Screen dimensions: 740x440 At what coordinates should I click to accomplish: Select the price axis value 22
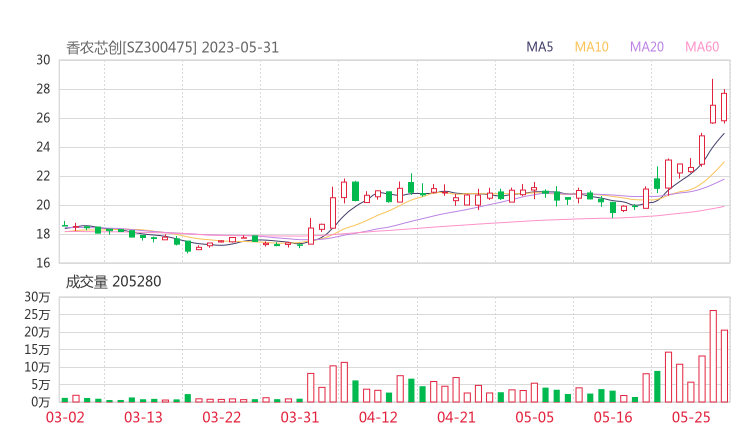pyautogui.click(x=43, y=176)
